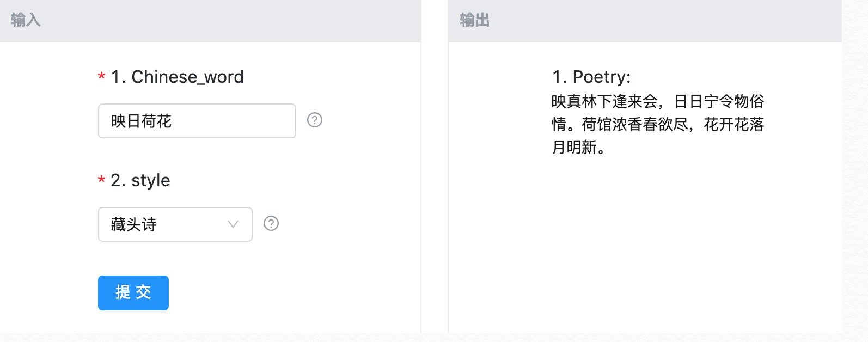
Task: Click the 输入 panel header title
Action: coord(26,20)
